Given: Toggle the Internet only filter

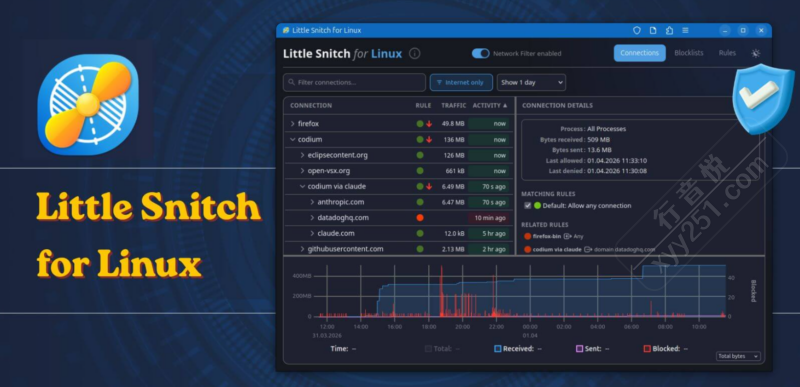Looking at the screenshot, I should (461, 83).
